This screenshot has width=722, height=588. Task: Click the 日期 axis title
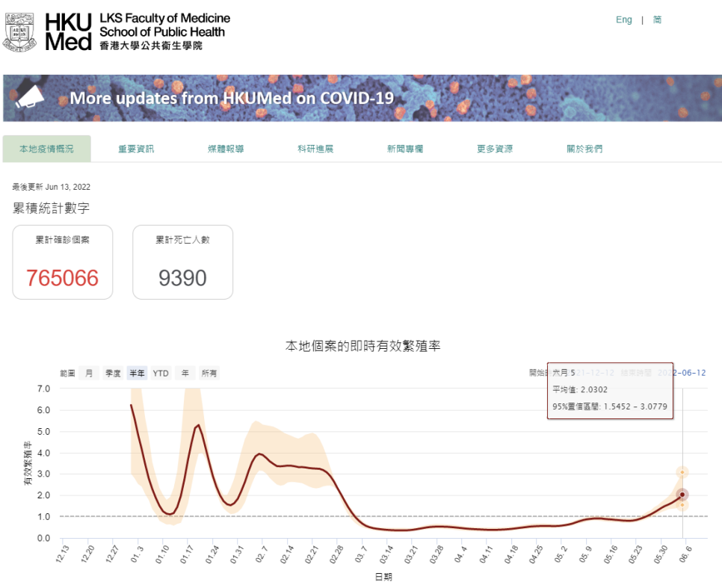383,577
